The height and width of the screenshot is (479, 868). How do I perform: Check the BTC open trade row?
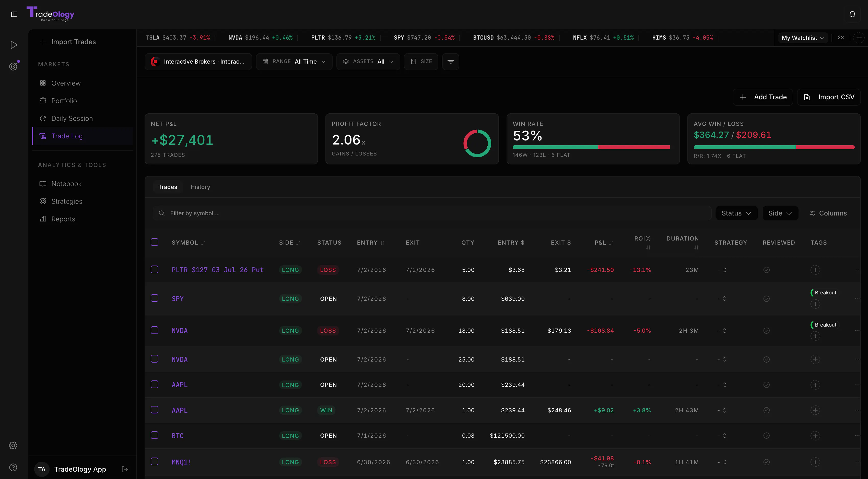click(x=154, y=435)
